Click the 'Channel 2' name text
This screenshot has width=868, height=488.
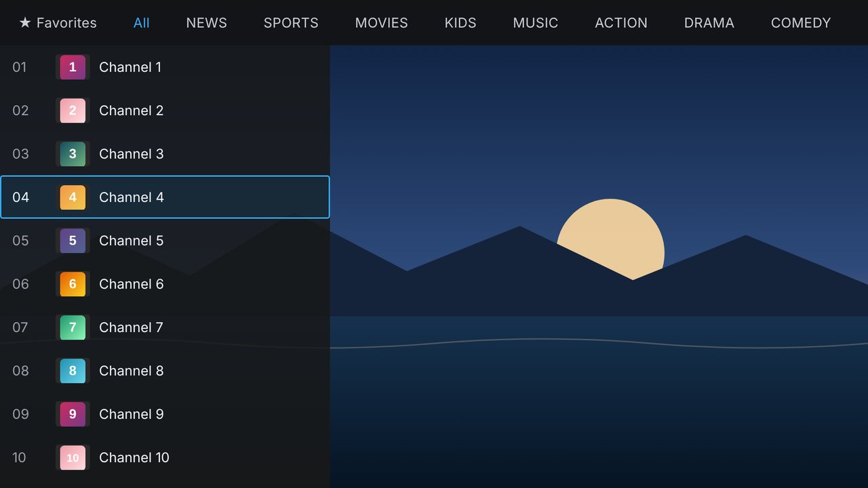coord(132,110)
